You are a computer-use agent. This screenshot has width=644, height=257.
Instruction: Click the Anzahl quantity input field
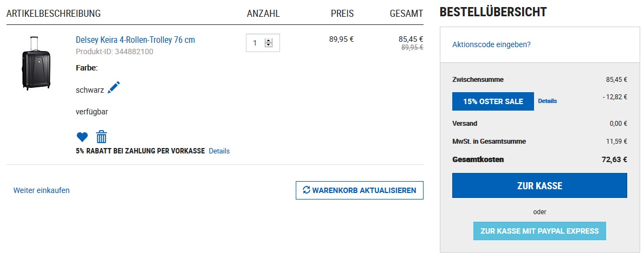pos(255,43)
